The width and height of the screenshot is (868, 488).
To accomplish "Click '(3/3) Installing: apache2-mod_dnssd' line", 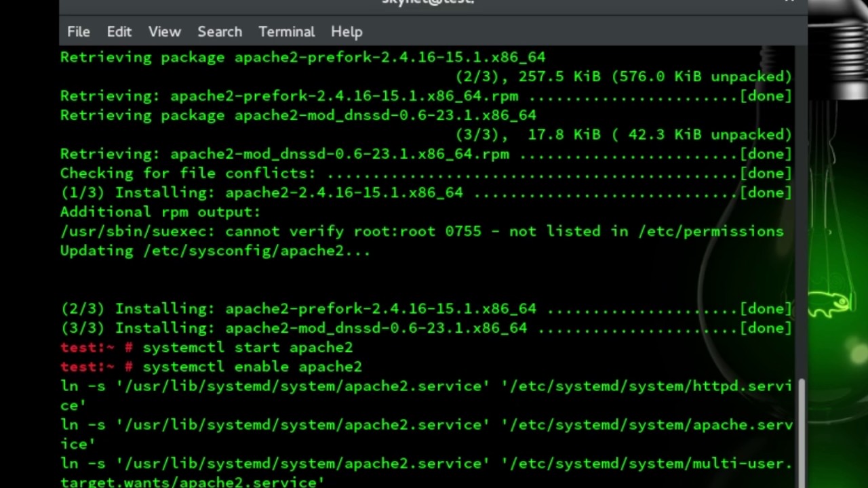I will click(426, 328).
